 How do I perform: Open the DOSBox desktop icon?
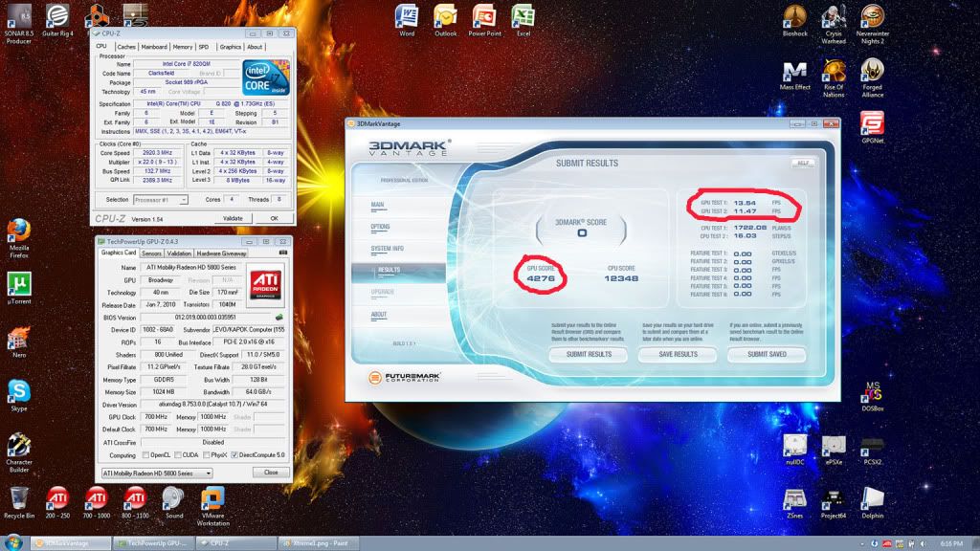(x=873, y=396)
